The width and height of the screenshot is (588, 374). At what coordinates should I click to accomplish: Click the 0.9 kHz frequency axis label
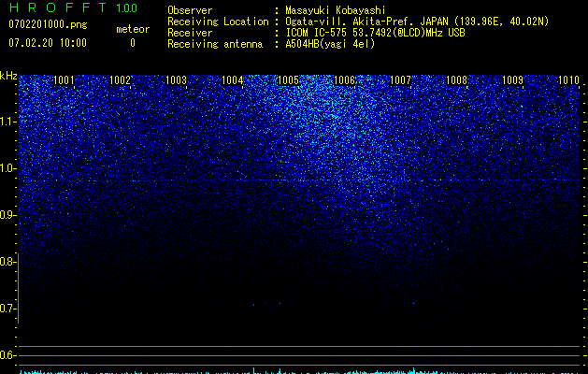pos(7,215)
